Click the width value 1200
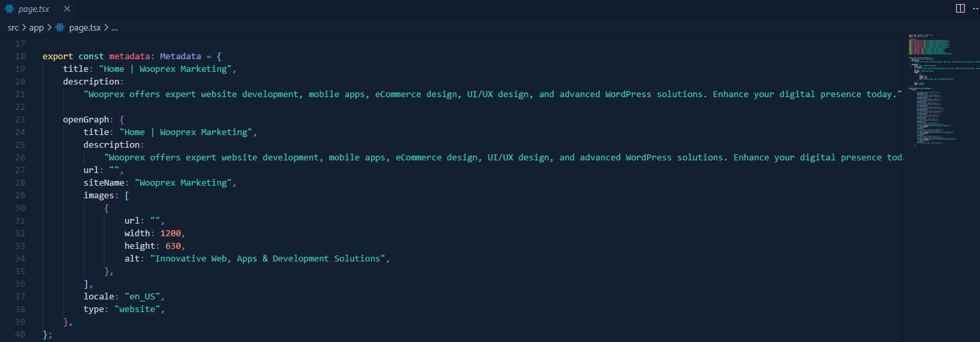This screenshot has height=342, width=980. tap(170, 234)
